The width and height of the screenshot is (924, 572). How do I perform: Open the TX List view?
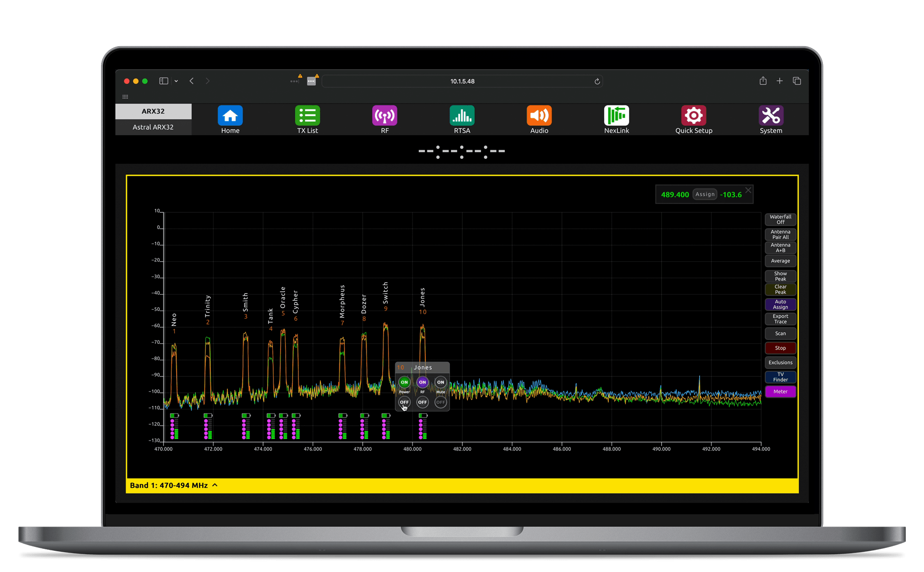[x=308, y=116]
